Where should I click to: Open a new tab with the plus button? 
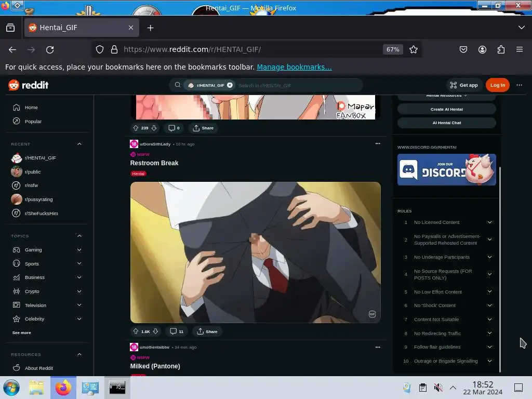[150, 28]
